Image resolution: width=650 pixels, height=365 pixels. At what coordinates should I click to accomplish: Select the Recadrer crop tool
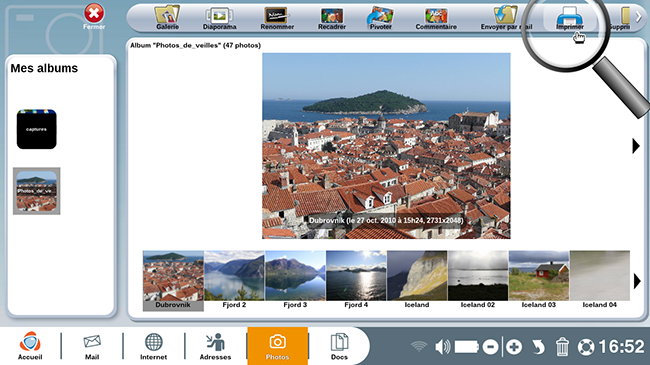[x=332, y=18]
